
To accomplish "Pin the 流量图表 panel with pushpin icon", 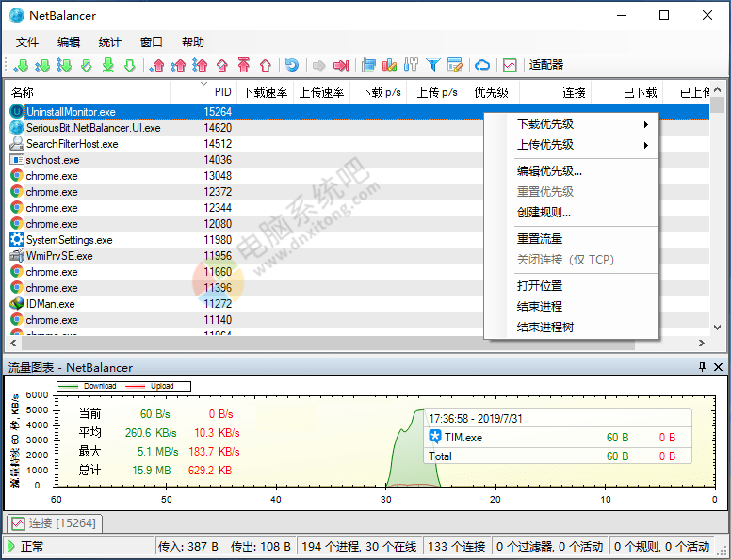I will 702,367.
